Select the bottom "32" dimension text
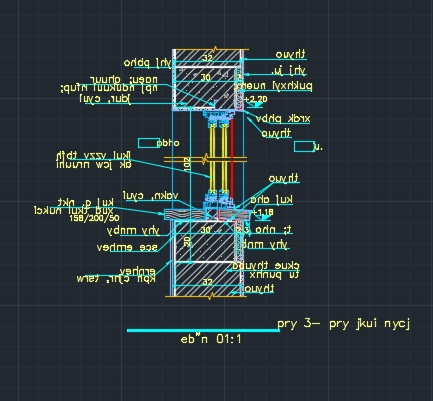433x401 pixels. 207,282
